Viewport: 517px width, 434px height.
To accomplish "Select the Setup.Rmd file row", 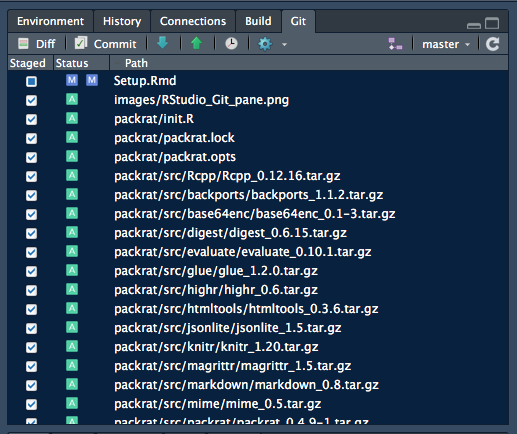I will pos(258,81).
